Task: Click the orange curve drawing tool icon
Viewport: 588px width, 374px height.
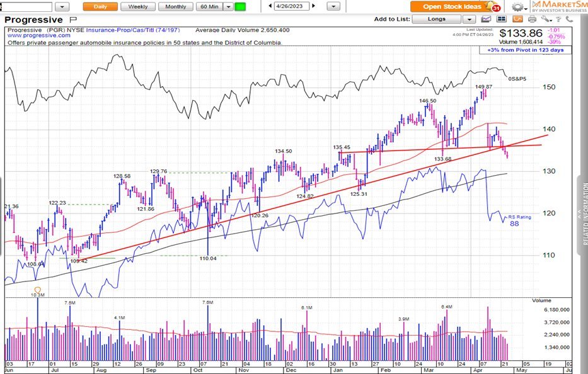Action: click(x=517, y=19)
